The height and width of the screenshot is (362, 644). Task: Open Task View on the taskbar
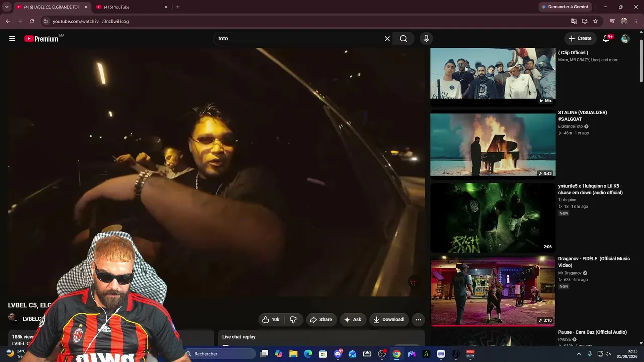264,354
